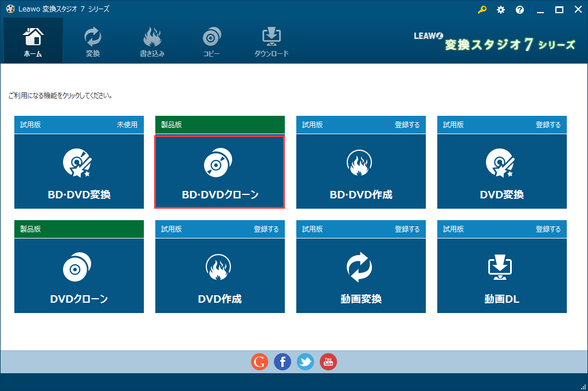Launch the DVD作成 flame disc tile

220,276
